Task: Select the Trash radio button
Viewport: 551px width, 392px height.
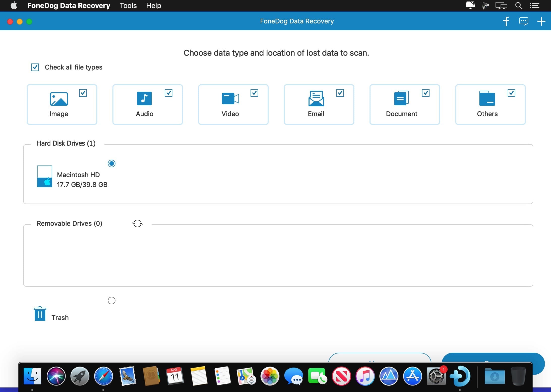Action: 112,301
